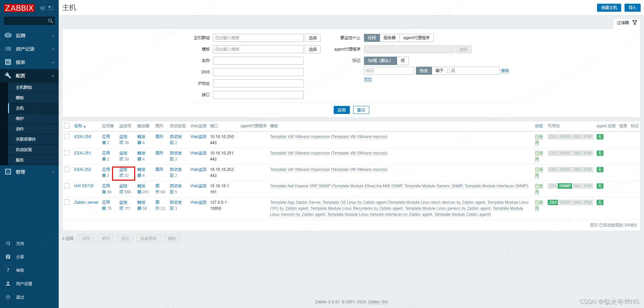Click the 无 encryption badge for ESXi-250
Screen dimensions: 644x308
(600, 137)
